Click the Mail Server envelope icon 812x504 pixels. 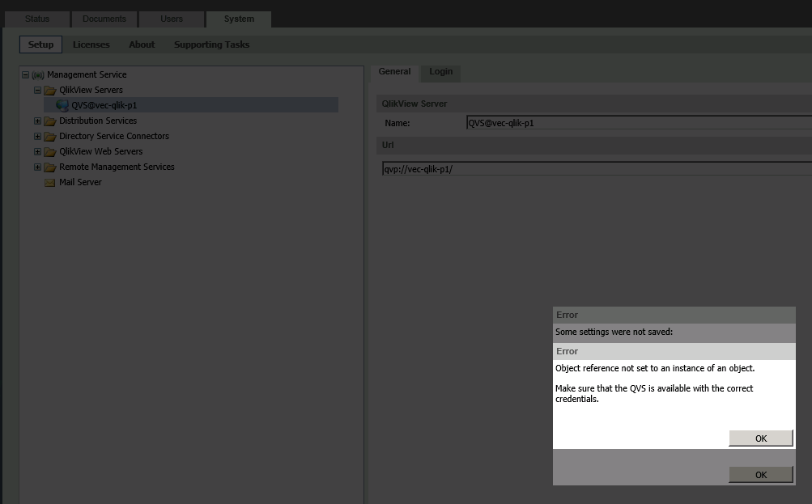49,183
